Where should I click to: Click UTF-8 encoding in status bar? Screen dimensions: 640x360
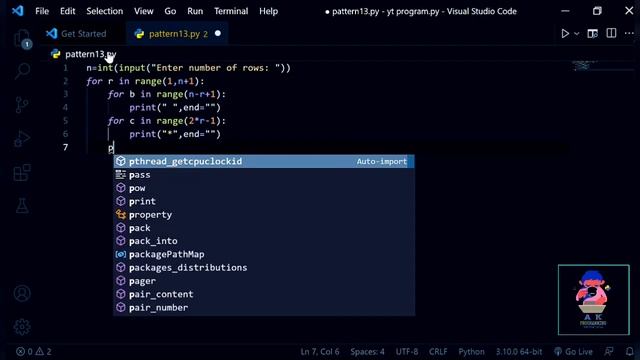point(407,351)
